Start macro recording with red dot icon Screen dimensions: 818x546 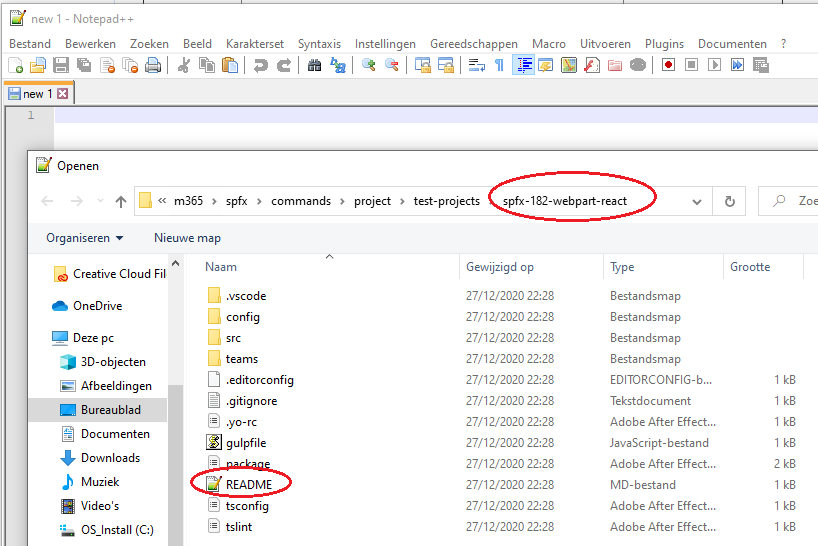point(668,65)
